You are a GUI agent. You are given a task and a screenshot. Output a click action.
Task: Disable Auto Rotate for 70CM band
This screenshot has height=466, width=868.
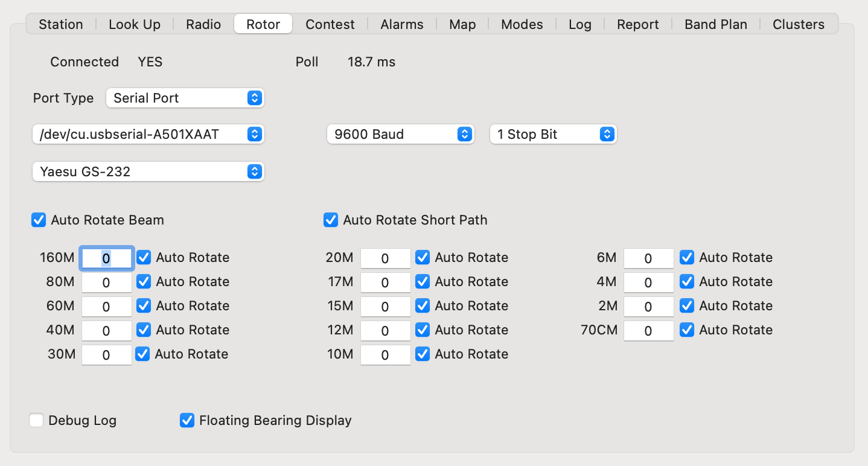(687, 330)
